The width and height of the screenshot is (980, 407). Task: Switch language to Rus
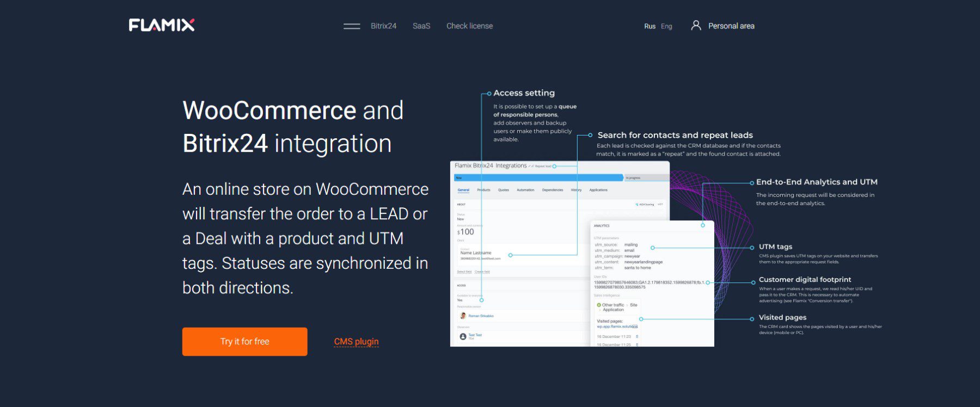[650, 26]
